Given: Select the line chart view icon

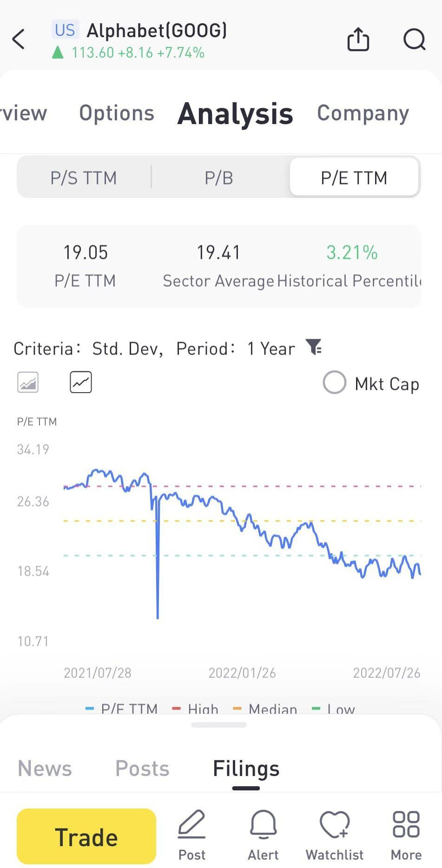Looking at the screenshot, I should 81,382.
